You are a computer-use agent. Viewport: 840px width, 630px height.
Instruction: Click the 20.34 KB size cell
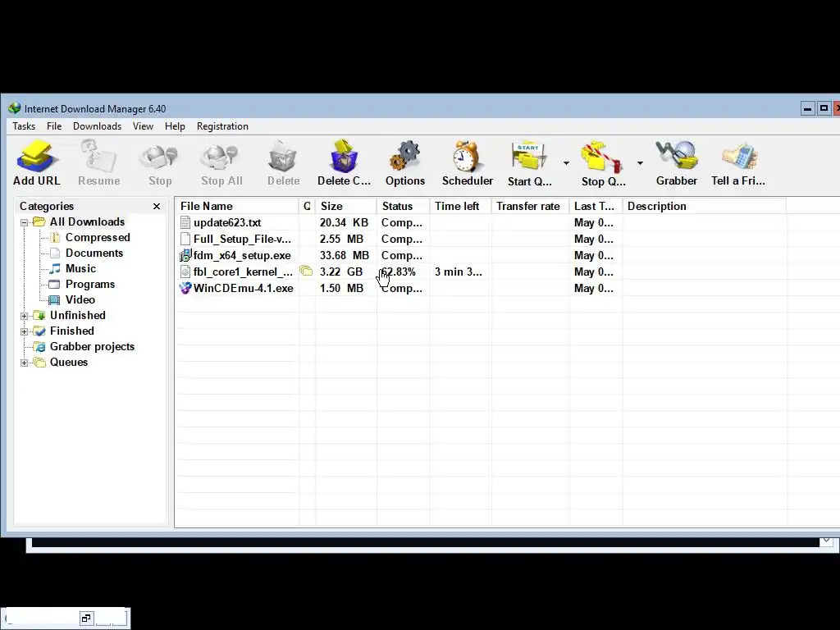(344, 223)
